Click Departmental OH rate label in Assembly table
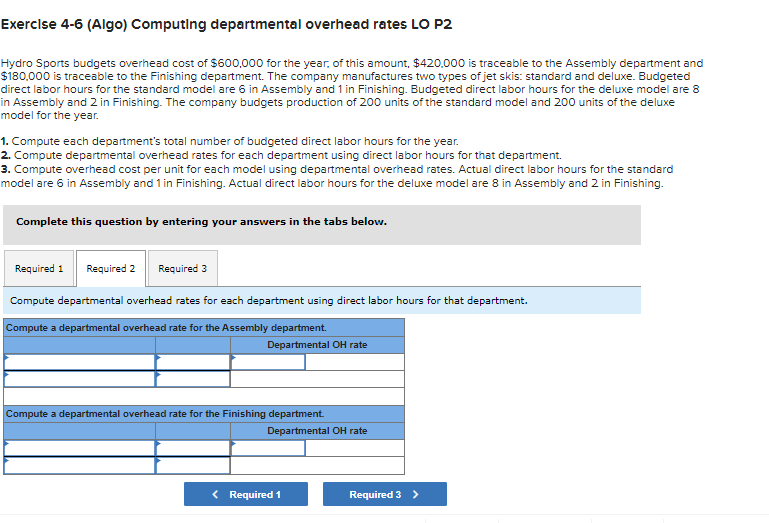Image resolution: width=769 pixels, height=523 pixels. 317,345
